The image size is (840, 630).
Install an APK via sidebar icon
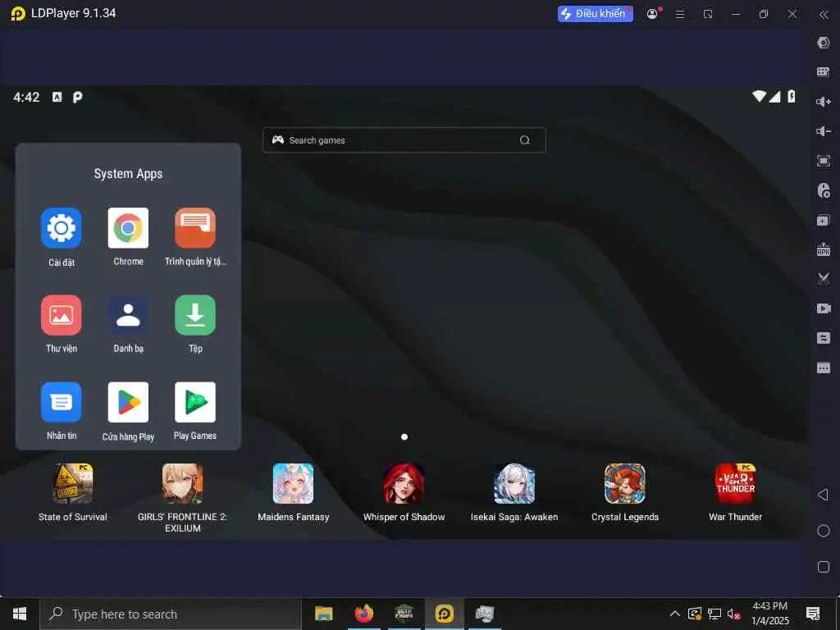824,249
